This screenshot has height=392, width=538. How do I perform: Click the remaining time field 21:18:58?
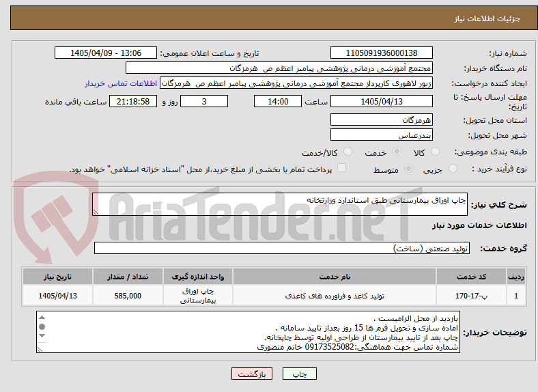133,101
